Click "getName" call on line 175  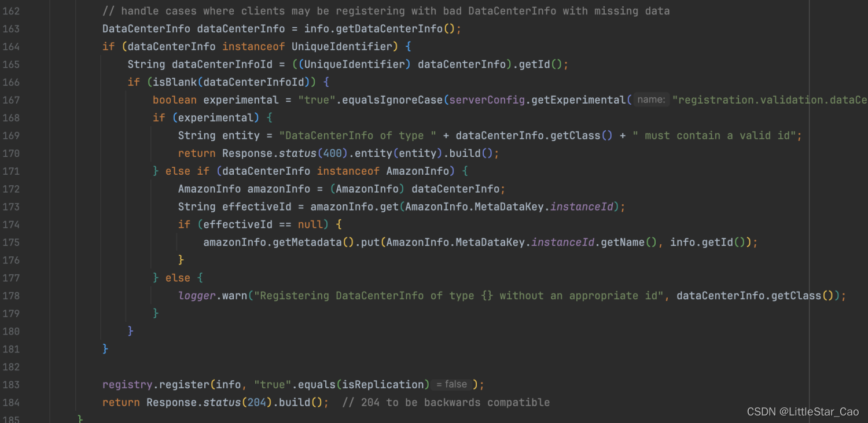623,242
